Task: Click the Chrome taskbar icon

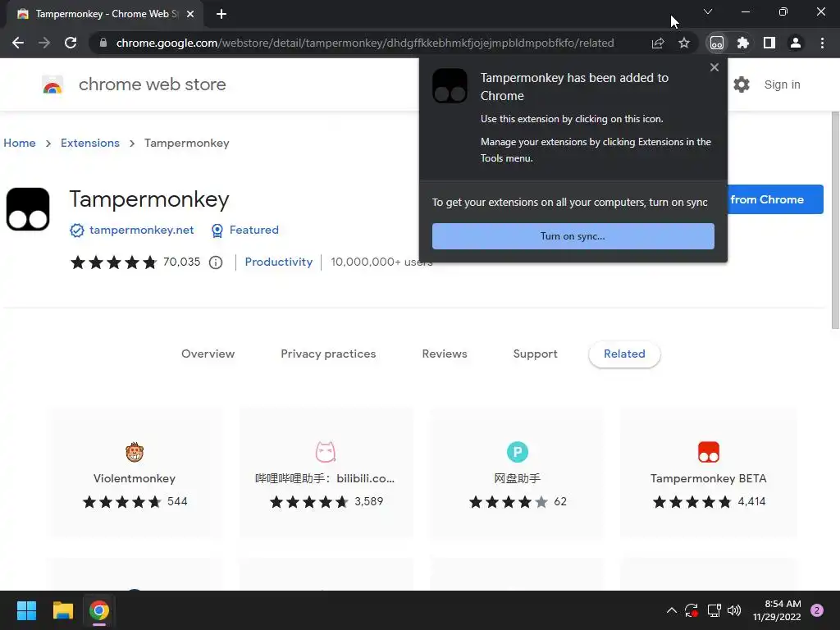Action: (99, 610)
